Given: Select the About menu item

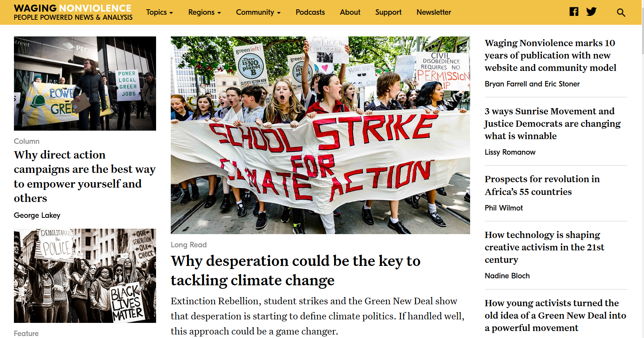Looking at the screenshot, I should click(x=350, y=12).
